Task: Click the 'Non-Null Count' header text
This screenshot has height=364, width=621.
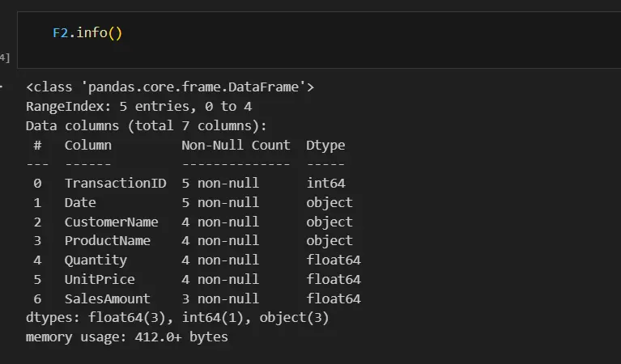Action: pyautogui.click(x=236, y=145)
